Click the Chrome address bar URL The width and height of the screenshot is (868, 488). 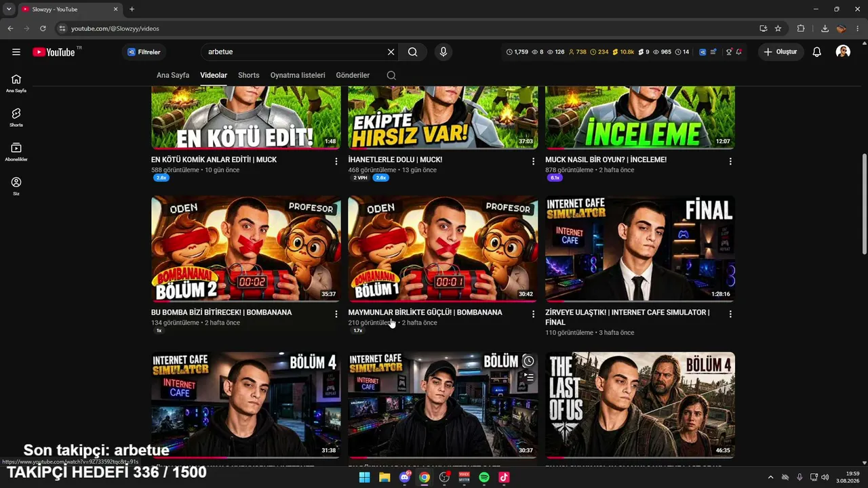coord(115,28)
